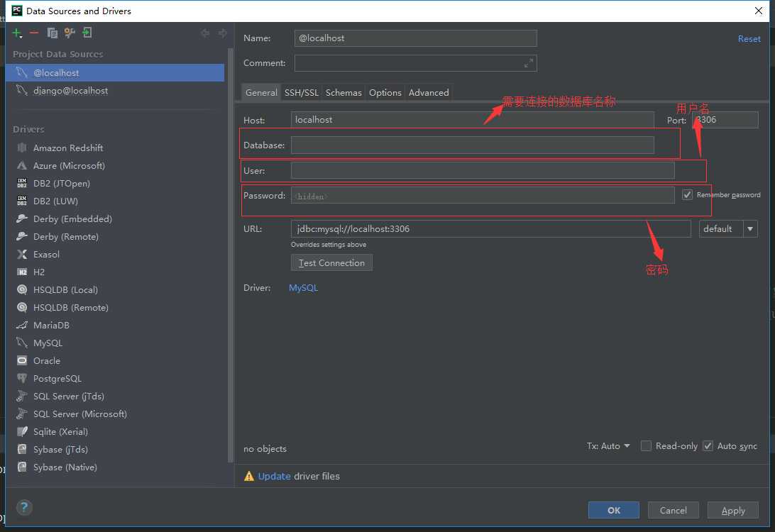Screen dimensions: 775x532
Task: Focus the Comment input field
Action: tap(416, 63)
